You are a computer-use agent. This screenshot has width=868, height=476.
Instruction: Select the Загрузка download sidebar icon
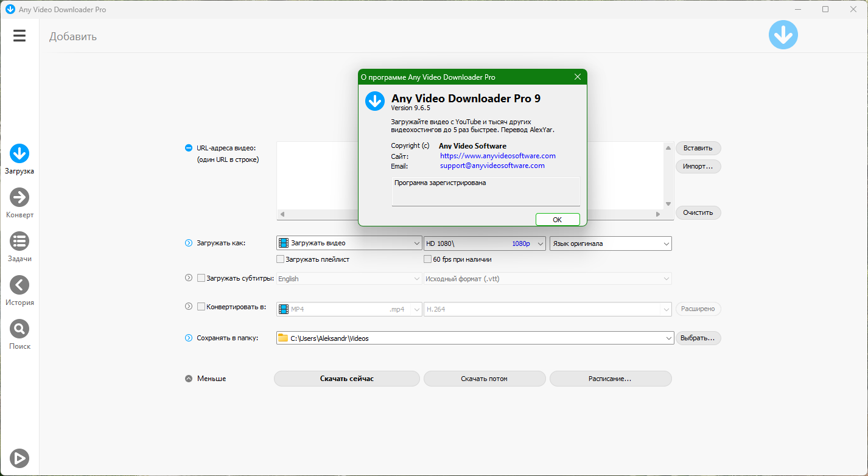click(19, 153)
